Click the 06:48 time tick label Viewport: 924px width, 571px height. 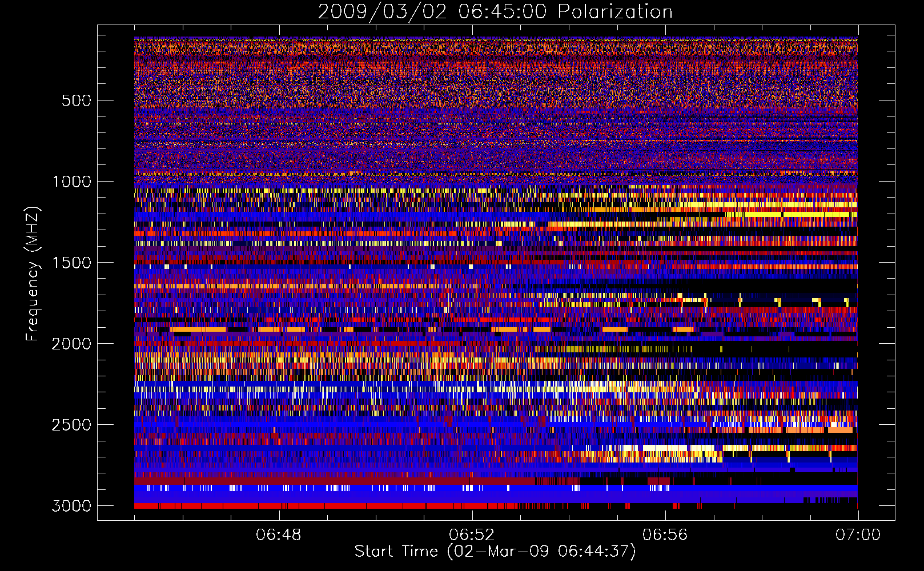[279, 535]
